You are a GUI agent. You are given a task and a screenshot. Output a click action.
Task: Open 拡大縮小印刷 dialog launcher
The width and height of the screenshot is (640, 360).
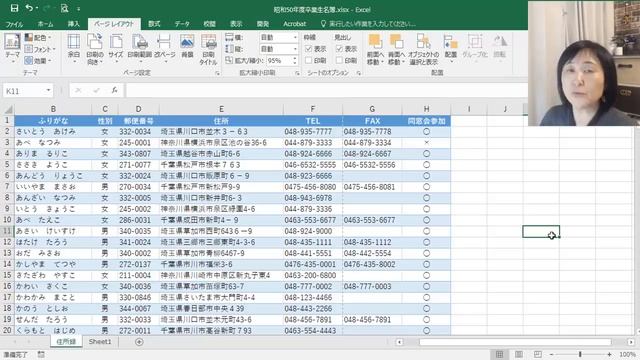(x=297, y=73)
